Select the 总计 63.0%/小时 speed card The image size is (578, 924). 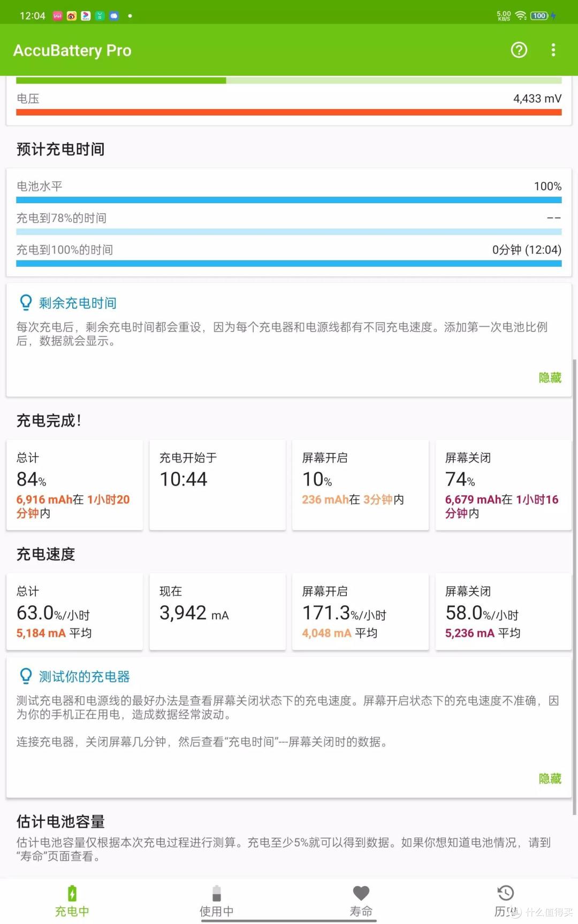[74, 612]
